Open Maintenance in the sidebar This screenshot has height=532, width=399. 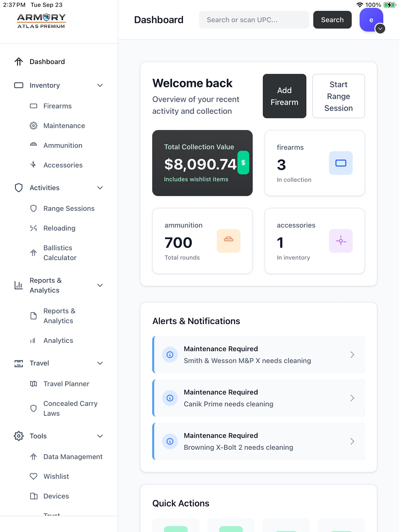(64, 126)
